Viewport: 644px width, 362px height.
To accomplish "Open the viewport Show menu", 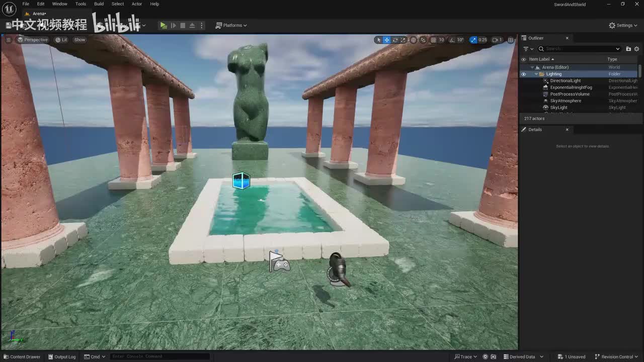I will click(79, 40).
